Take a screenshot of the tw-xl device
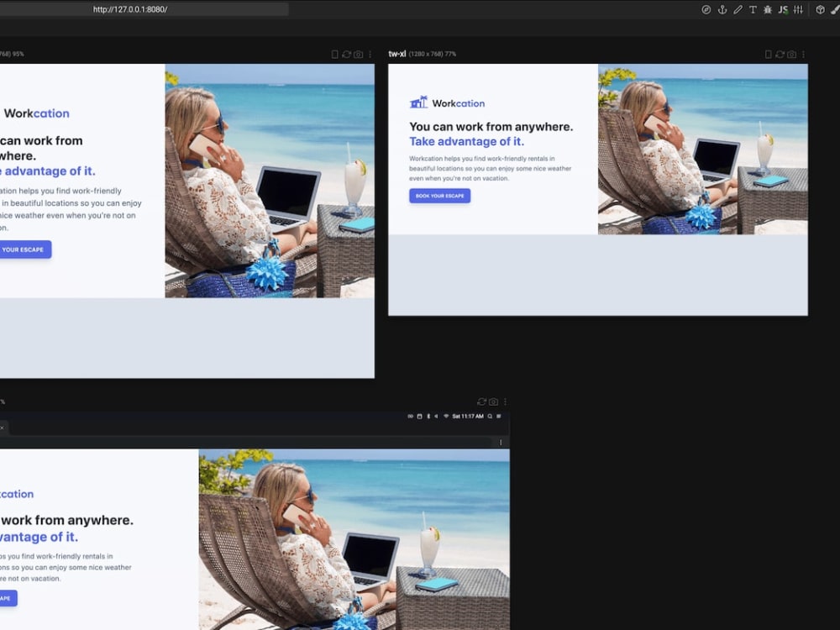This screenshot has height=630, width=840. [792, 54]
